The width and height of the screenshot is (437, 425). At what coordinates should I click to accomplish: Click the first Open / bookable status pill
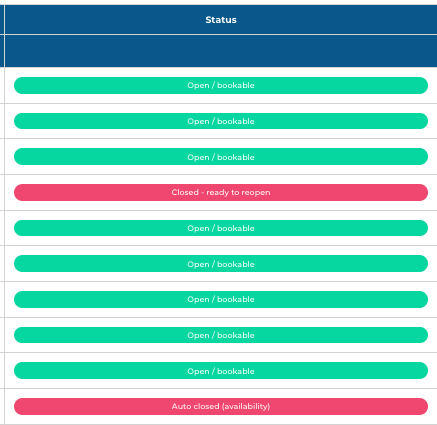click(221, 85)
